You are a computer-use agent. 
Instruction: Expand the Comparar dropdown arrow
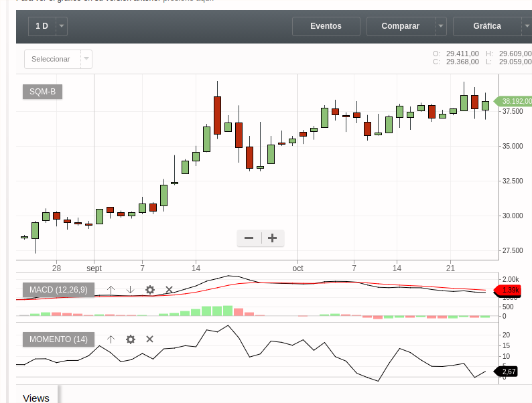tap(441, 26)
